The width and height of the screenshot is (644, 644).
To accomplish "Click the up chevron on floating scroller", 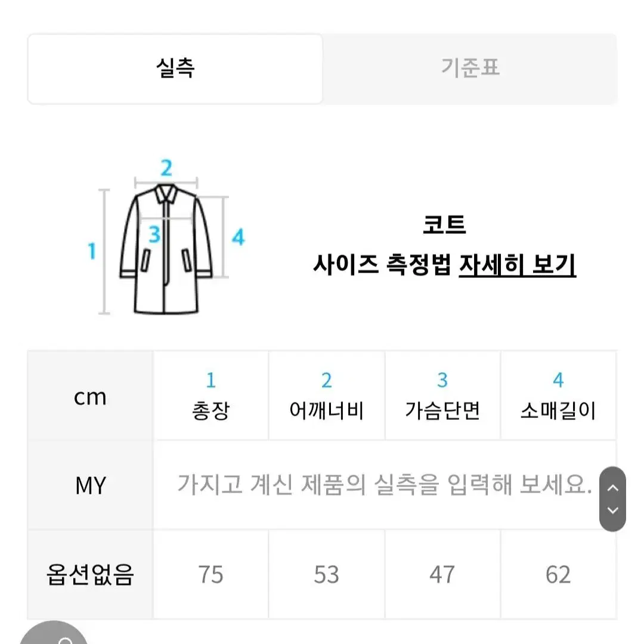I will pyautogui.click(x=612, y=488).
